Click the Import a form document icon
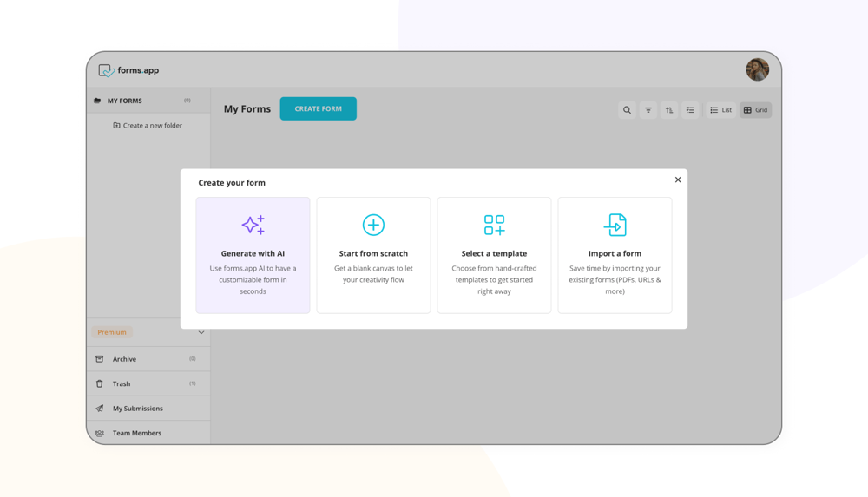 coord(615,225)
